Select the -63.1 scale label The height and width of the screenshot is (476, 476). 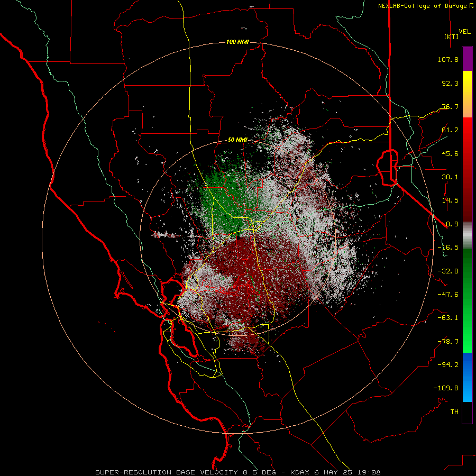coord(448,318)
